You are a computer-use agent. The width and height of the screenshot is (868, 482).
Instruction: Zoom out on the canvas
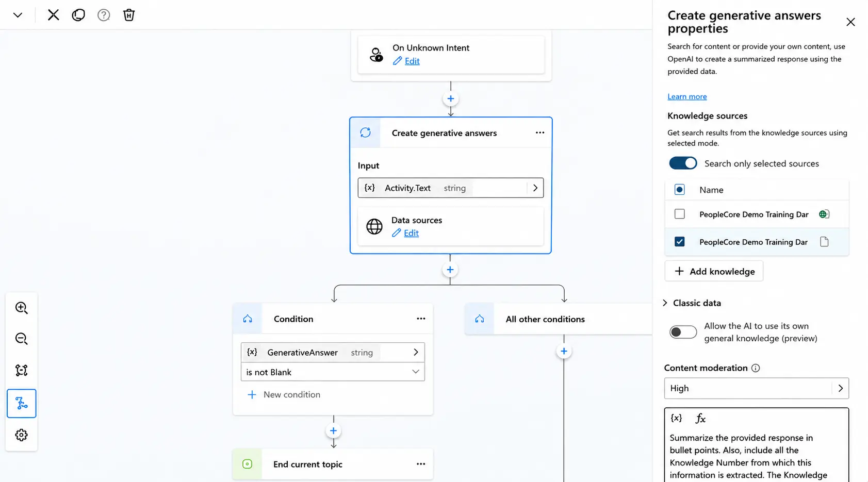point(22,339)
